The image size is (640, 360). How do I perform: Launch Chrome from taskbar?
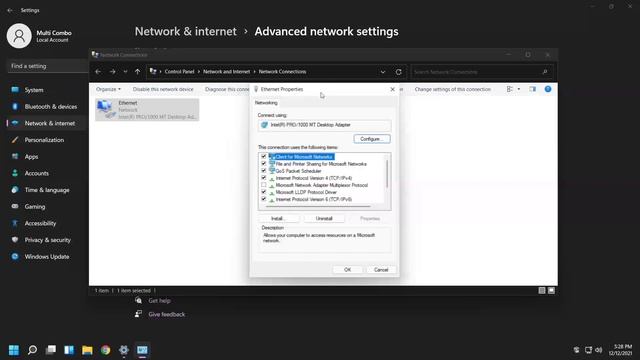[106, 350]
